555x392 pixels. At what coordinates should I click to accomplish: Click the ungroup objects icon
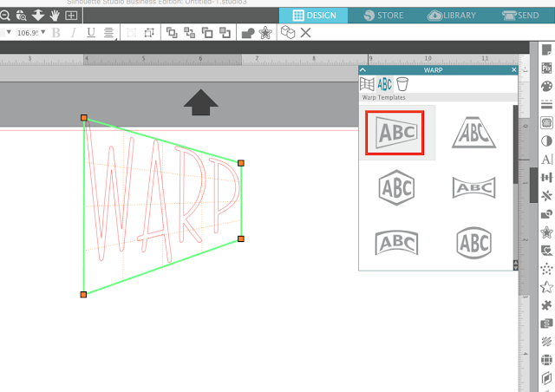(149, 33)
